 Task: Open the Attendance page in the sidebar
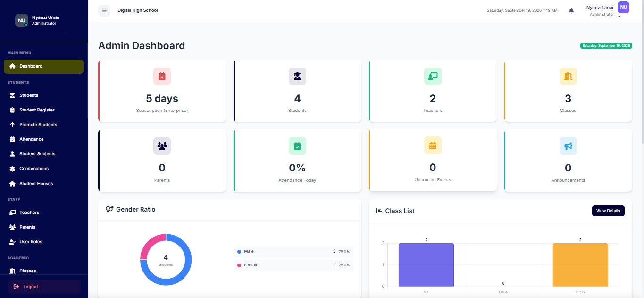[x=43, y=139]
